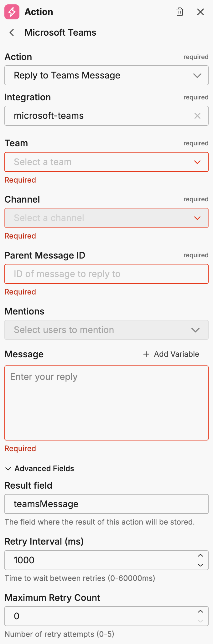Image resolution: width=213 pixels, height=644 pixels.
Task: Go back using the left chevron arrow
Action: coord(11,33)
